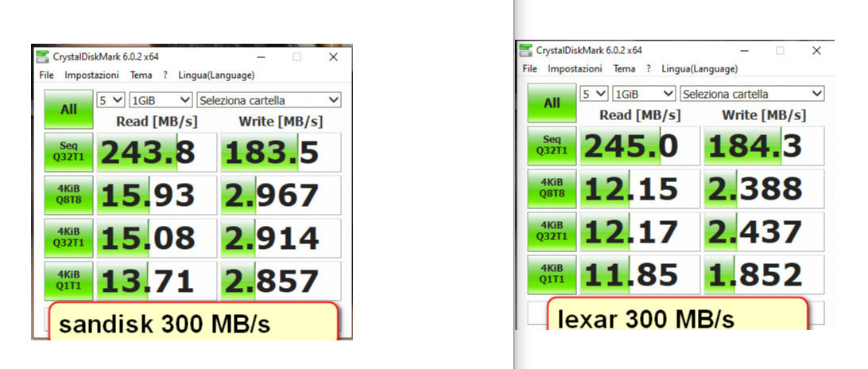Image resolution: width=868 pixels, height=369 pixels.
Task: Close the sandisk CrystalDiskMark window
Action: [333, 57]
